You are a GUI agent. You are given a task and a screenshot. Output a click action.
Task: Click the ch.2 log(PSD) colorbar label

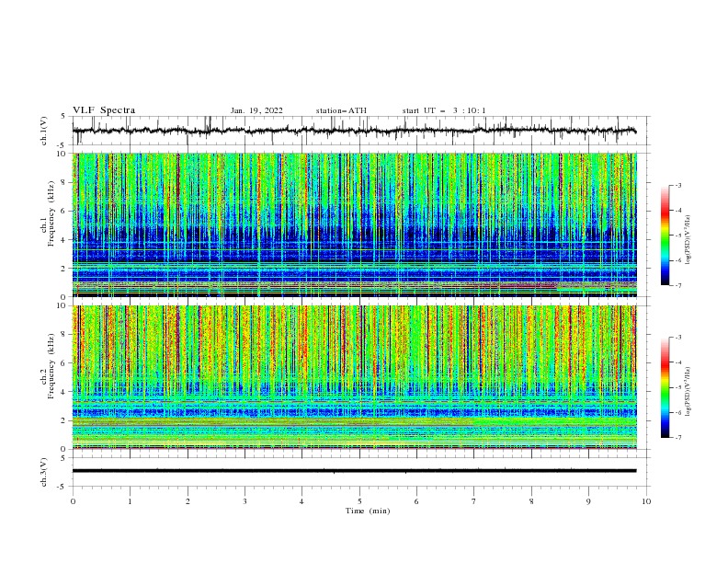[688, 392]
